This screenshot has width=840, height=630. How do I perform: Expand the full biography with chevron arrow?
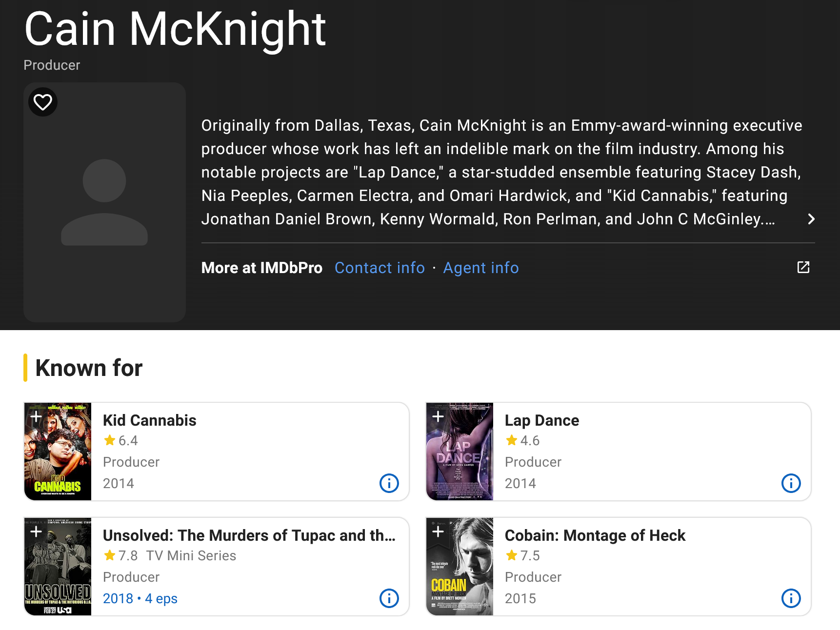[811, 219]
